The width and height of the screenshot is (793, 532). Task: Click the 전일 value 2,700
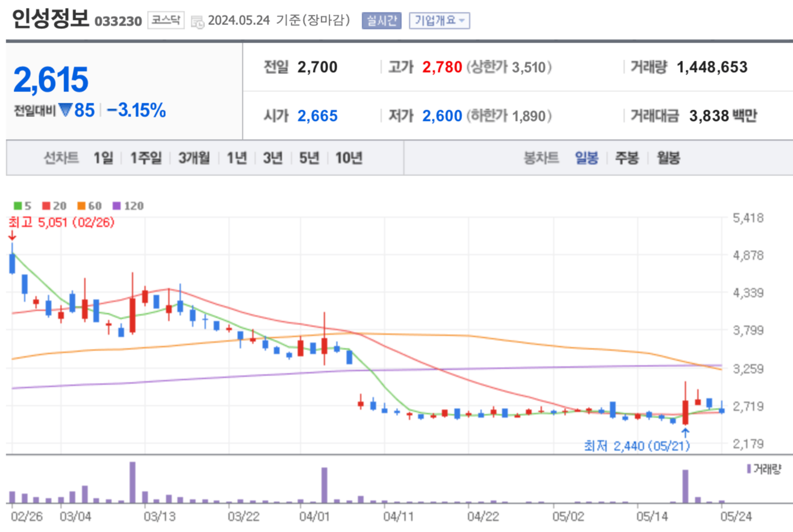click(317, 67)
